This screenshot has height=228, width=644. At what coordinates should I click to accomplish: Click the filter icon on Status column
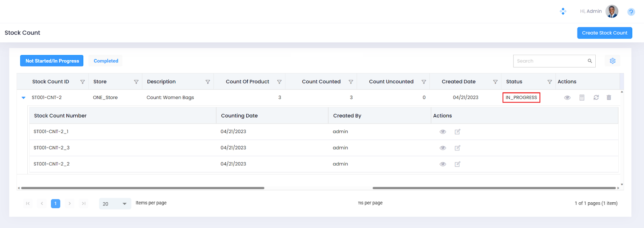coord(549,82)
